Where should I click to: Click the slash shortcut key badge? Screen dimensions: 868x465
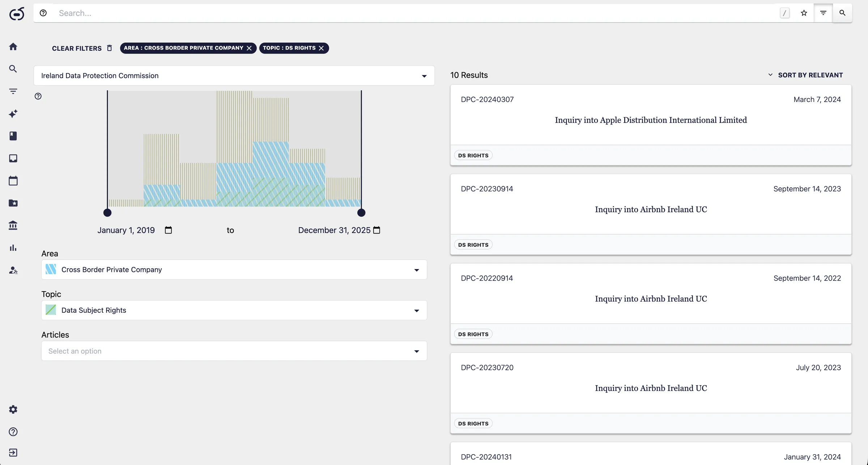(784, 13)
